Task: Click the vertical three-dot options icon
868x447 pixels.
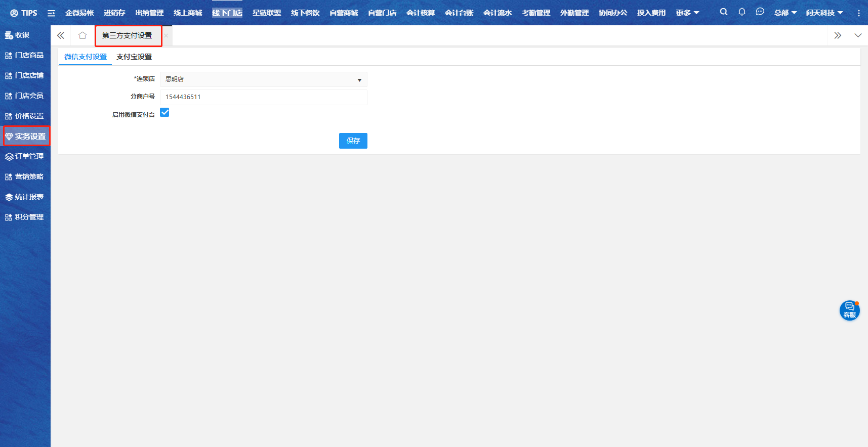Action: [x=858, y=13]
